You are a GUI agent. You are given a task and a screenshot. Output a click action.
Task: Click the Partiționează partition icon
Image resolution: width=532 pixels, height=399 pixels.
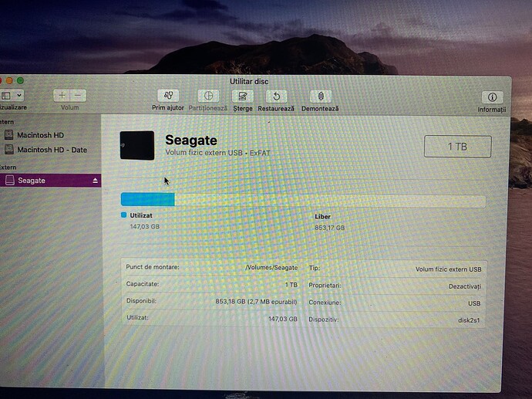click(x=208, y=96)
